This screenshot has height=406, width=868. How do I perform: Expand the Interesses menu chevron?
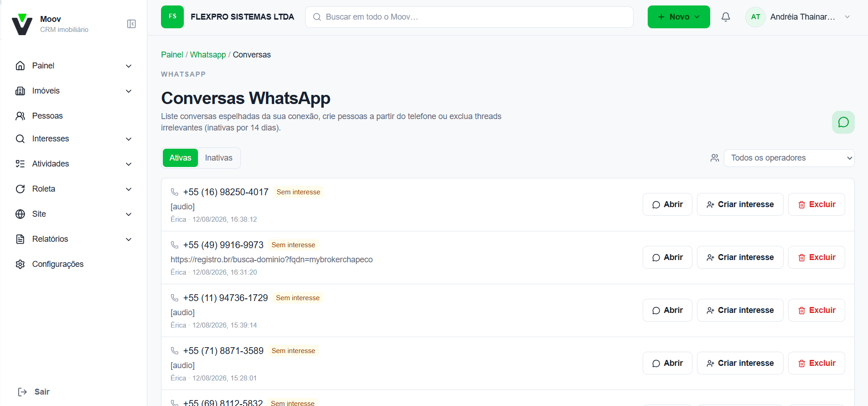129,139
